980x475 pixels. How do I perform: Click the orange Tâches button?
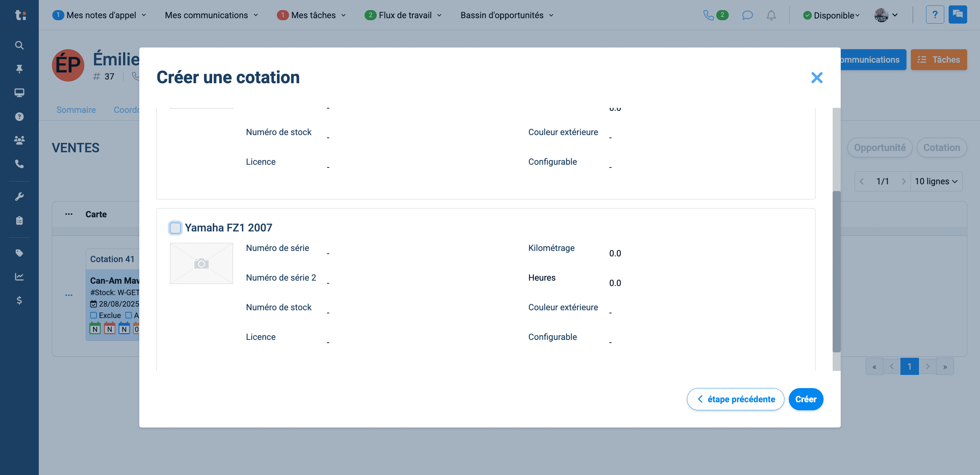[x=939, y=60]
